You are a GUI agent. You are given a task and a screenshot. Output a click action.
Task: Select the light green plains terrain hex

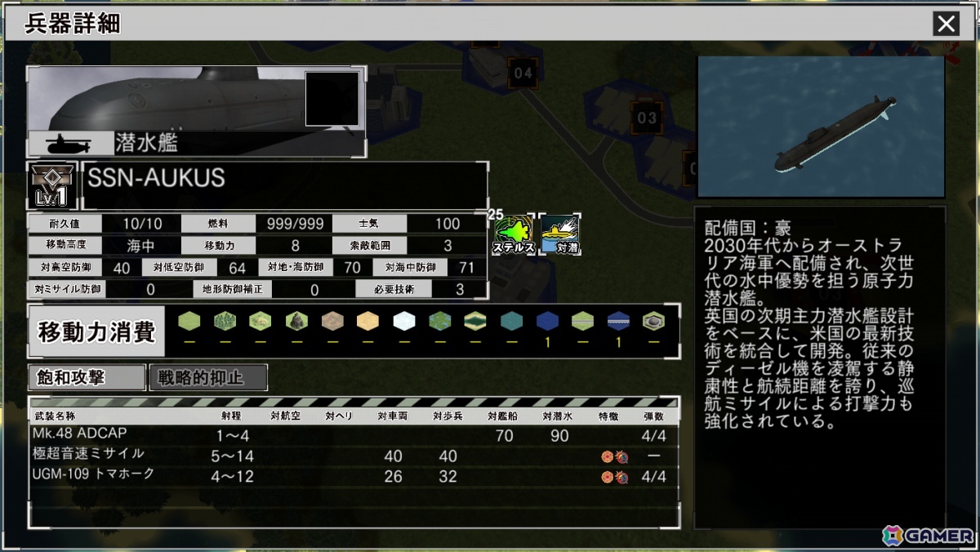click(x=189, y=322)
